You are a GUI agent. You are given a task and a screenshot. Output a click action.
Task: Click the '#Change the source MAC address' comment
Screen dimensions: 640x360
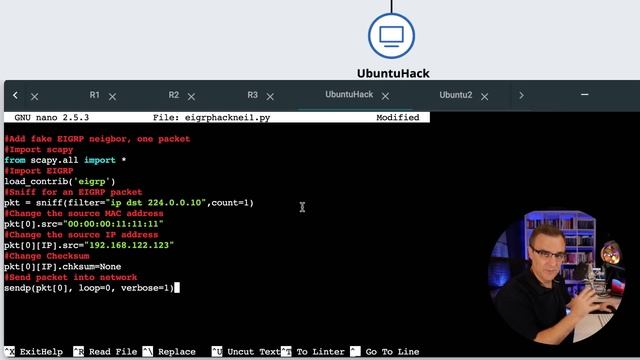pos(84,213)
